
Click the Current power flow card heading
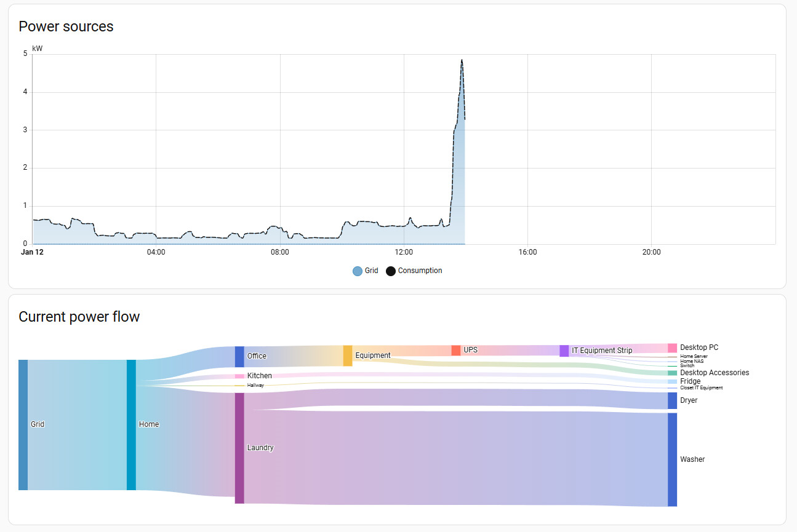coord(79,317)
